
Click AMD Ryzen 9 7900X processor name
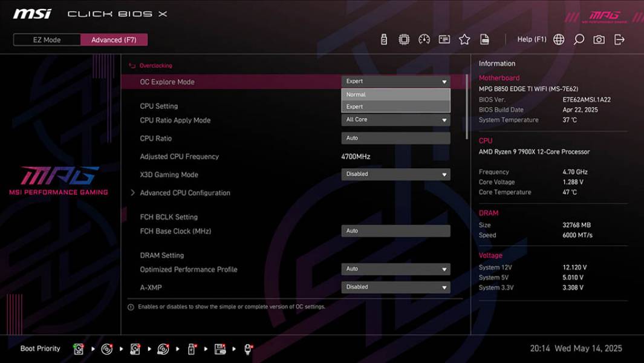pos(534,152)
